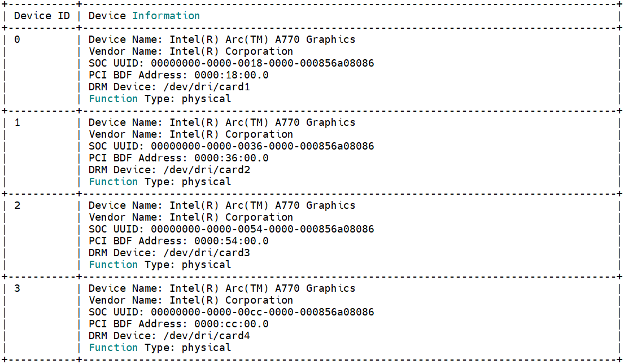Image resolution: width=624 pixels, height=364 pixels.
Task: Click DRM device path /dev/dri/card4
Action: tap(207, 336)
